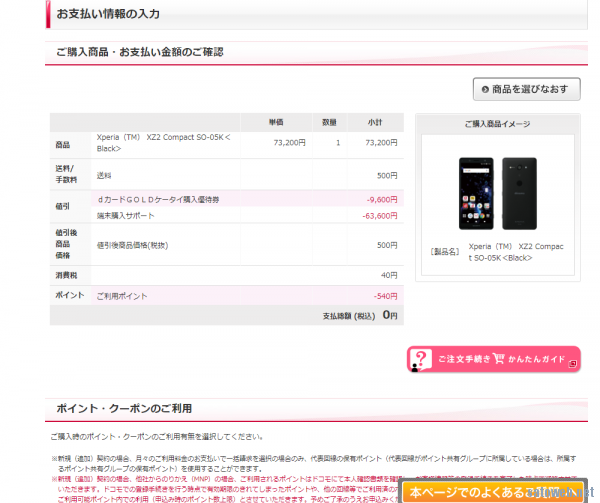Click the 支払総額 (税込) total amount
The width and height of the screenshot is (600, 503).
389,315
